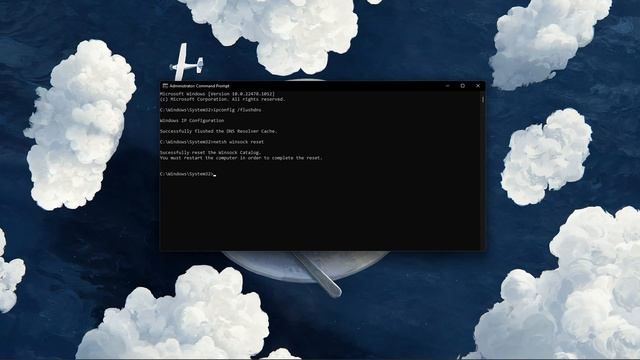Click the 'ipconfig /flushdns' command line
This screenshot has width=640, height=360.
pos(210,110)
